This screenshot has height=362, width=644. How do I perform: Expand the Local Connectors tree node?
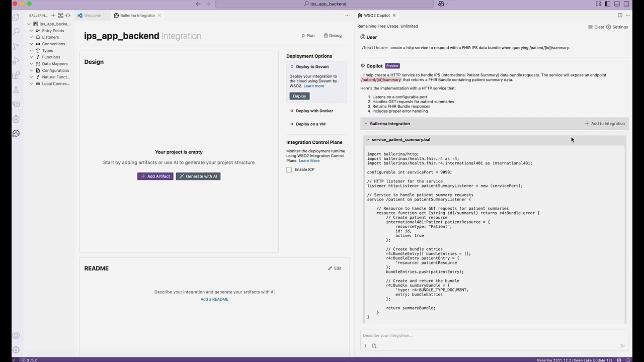(x=32, y=84)
